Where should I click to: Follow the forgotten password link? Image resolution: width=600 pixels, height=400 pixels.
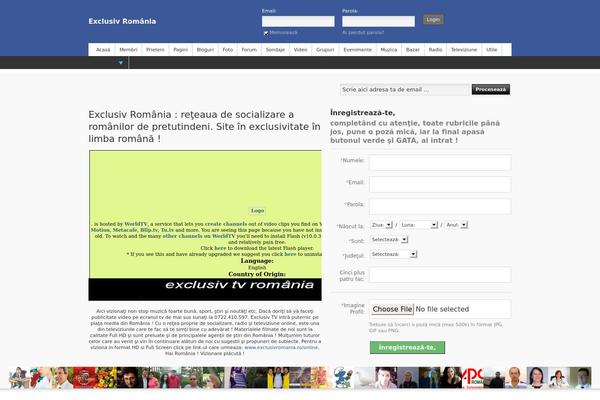[x=363, y=33]
